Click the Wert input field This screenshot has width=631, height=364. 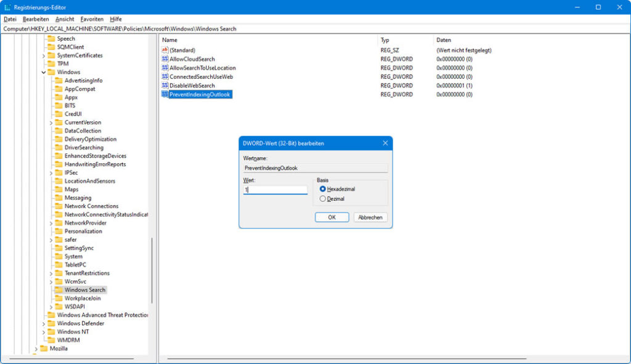[275, 190]
